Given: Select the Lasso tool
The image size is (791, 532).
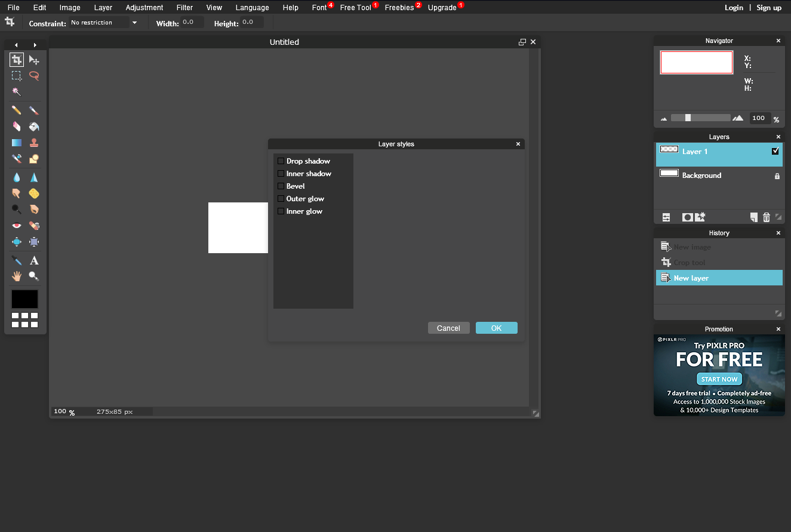Looking at the screenshot, I should (x=34, y=76).
